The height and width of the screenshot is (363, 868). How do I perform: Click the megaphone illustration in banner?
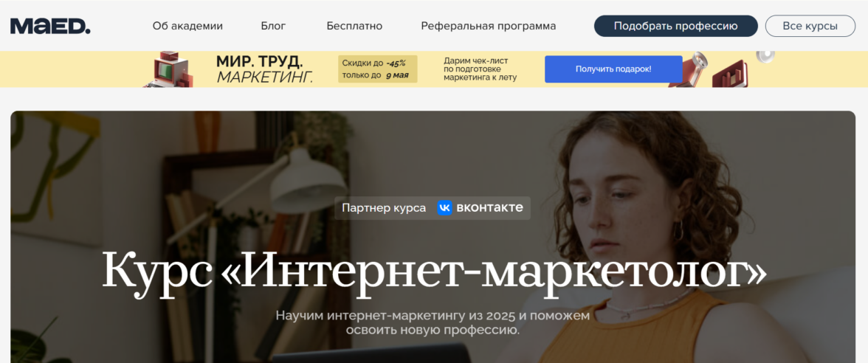(x=689, y=69)
